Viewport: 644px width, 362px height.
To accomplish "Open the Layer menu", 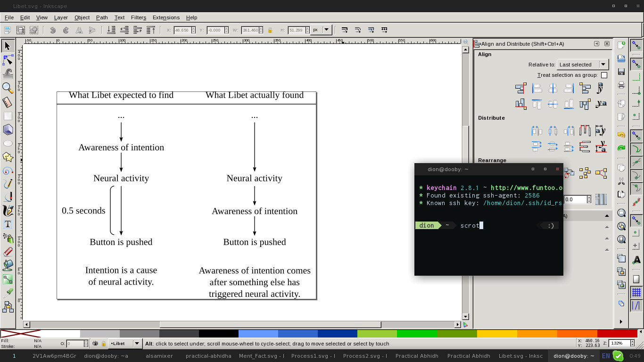I will point(61,17).
